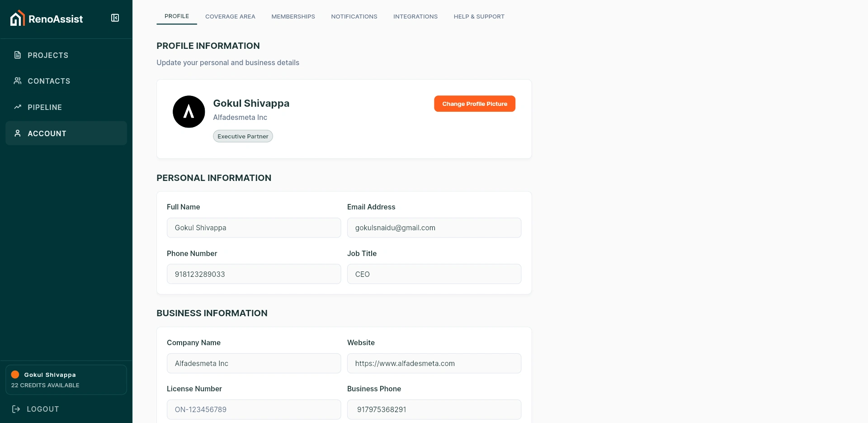
Task: Open the Memberships tab
Action: coord(293,17)
